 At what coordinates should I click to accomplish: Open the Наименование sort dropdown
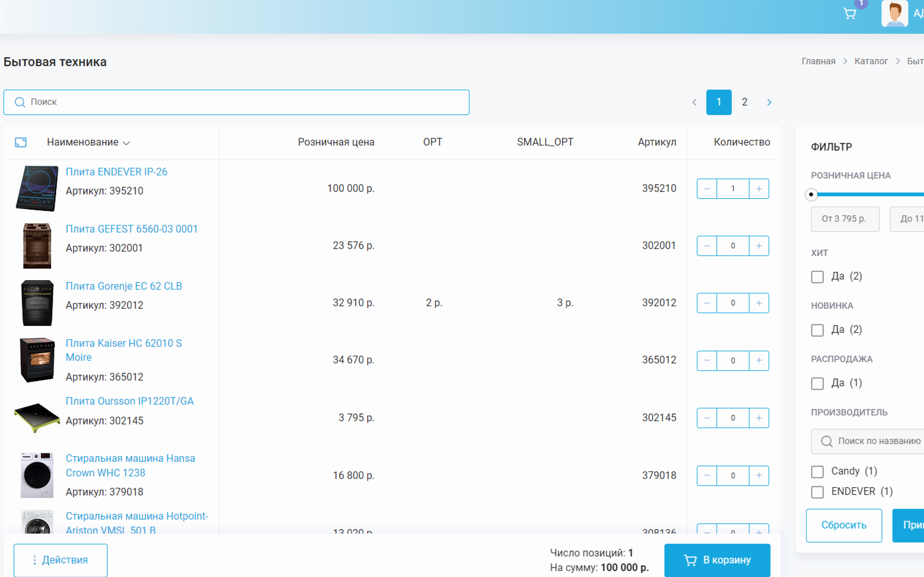click(88, 142)
